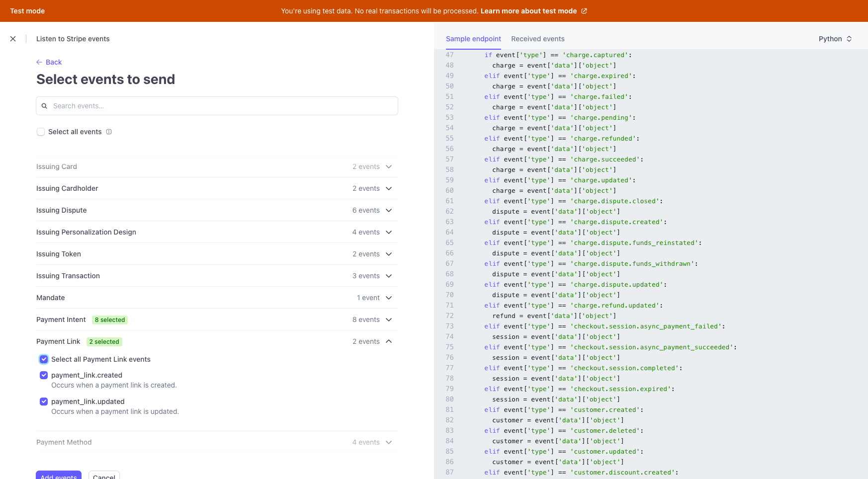Click the Issuing Dispute row label
Image resolution: width=868 pixels, height=479 pixels.
pos(62,210)
